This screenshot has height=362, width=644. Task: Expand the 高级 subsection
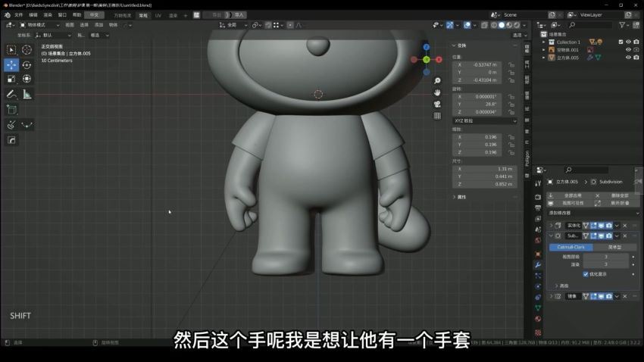pos(557,286)
